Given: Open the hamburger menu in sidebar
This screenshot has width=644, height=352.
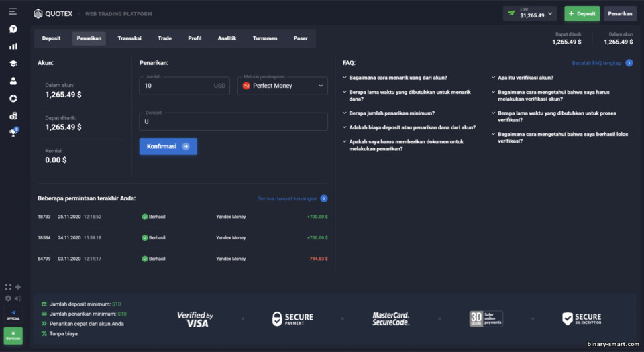Looking at the screenshot, I should click(x=13, y=11).
